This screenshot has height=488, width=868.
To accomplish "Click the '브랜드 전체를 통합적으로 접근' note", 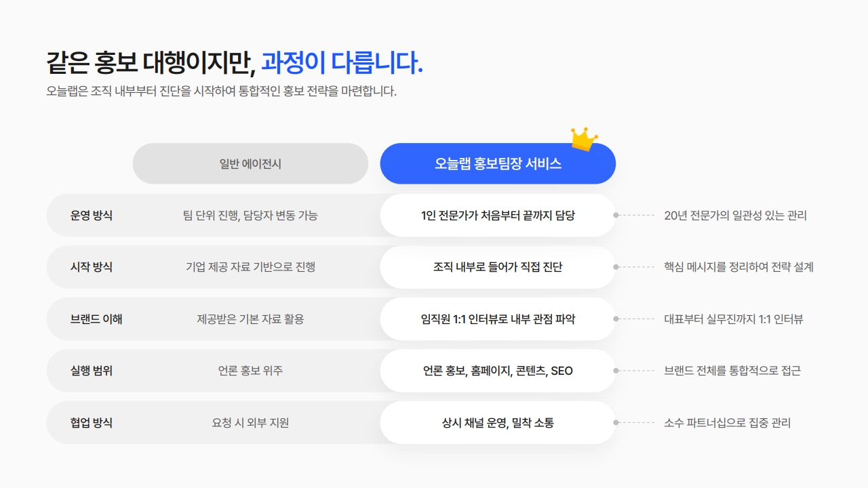I will pyautogui.click(x=732, y=371).
